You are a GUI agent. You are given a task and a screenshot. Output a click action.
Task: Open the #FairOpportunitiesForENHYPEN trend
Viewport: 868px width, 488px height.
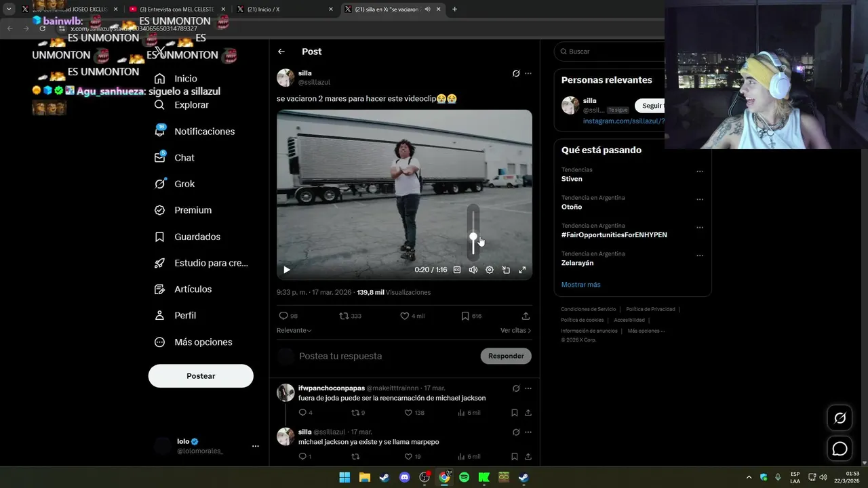[x=614, y=235]
